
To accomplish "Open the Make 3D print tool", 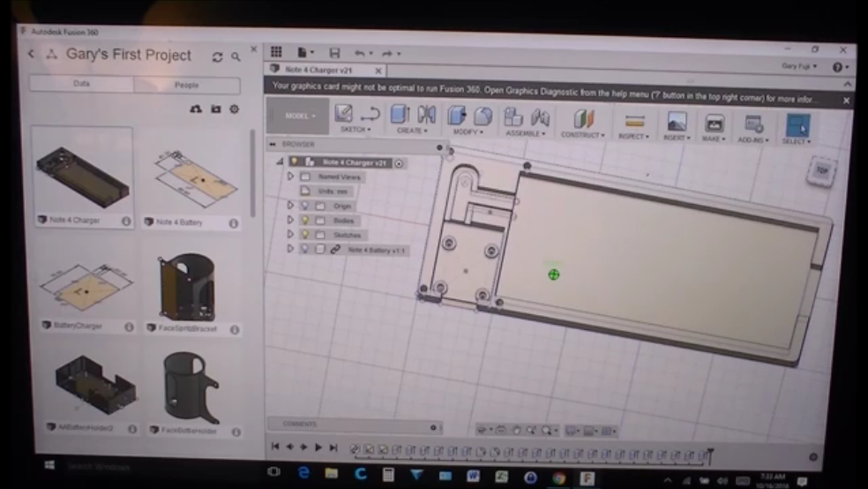I will 714,124.
